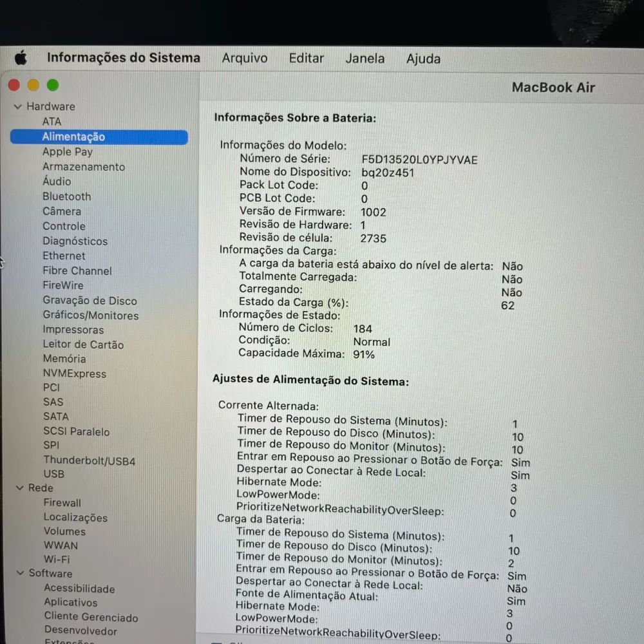Select Gráficos/Monitores in the sidebar

tap(91, 316)
